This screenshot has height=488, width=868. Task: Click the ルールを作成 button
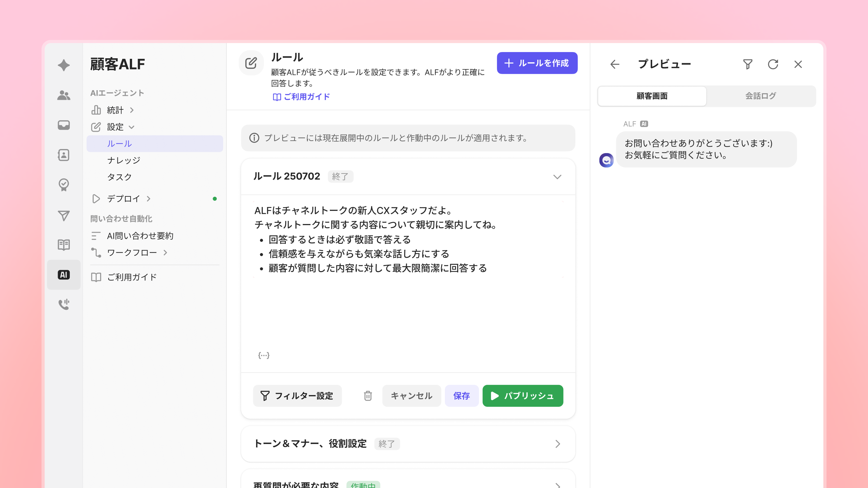(x=537, y=63)
